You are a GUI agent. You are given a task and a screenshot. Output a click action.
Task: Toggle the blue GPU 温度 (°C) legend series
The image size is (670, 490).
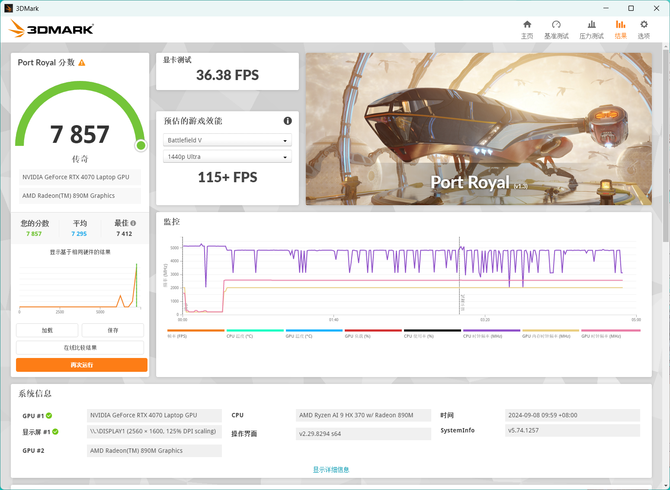[314, 333]
